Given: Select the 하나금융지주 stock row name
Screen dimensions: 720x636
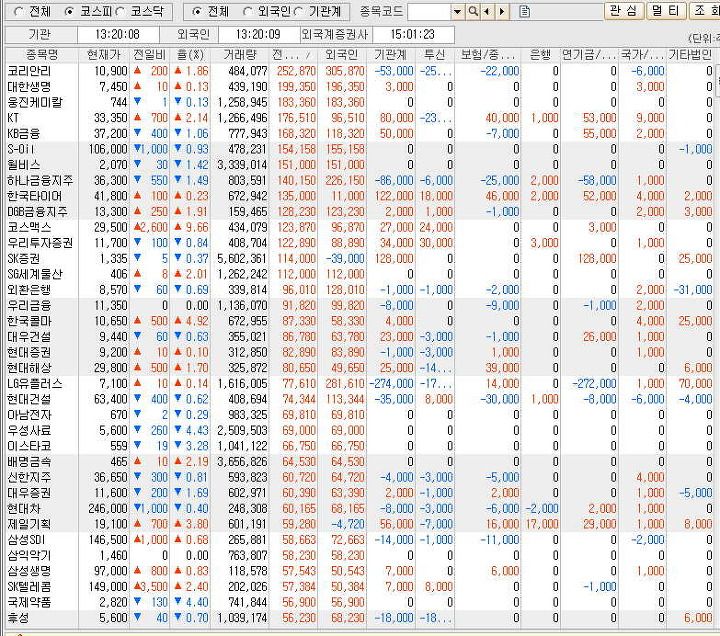Looking at the screenshot, I should (40, 180).
